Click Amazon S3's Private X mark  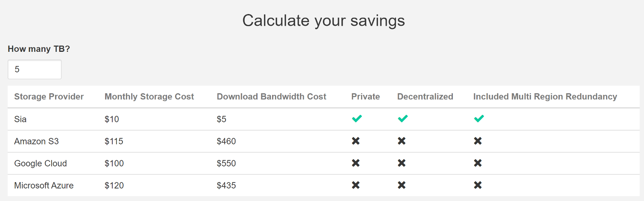pos(356,141)
